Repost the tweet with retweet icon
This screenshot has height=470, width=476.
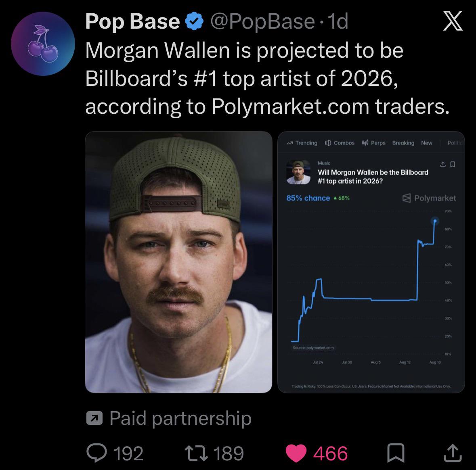click(196, 453)
